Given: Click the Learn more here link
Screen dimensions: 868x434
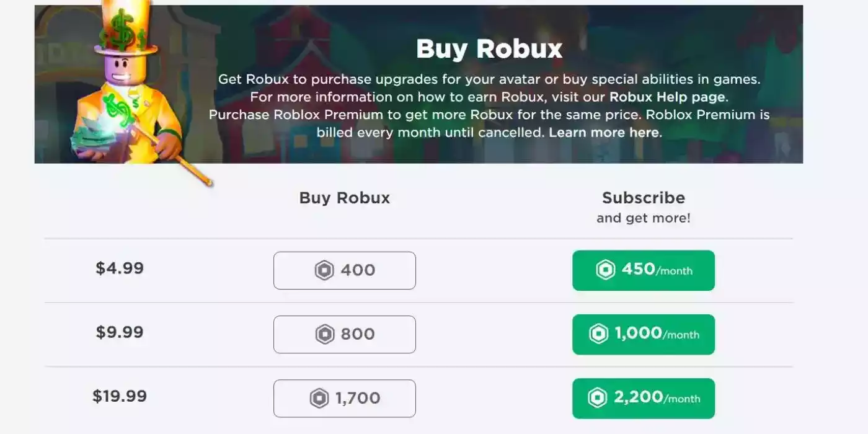Looking at the screenshot, I should click(603, 132).
